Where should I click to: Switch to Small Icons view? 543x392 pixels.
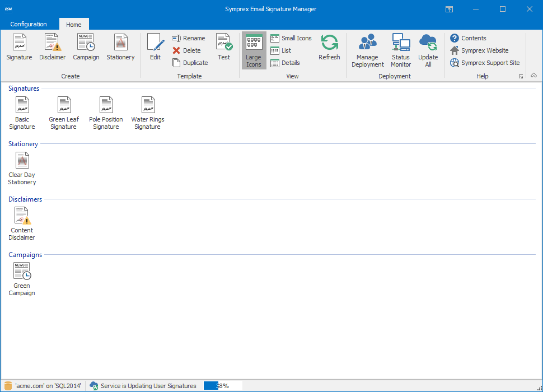coord(291,38)
